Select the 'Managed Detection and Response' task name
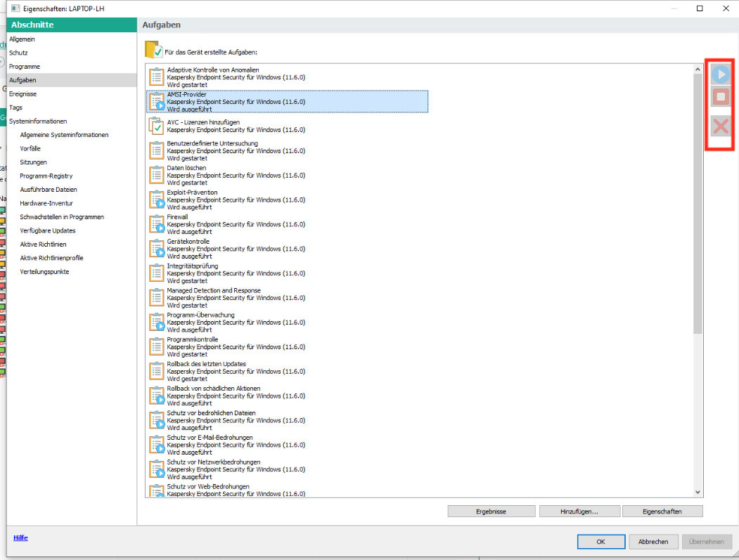Viewport: 739px width, 560px height. (214, 290)
